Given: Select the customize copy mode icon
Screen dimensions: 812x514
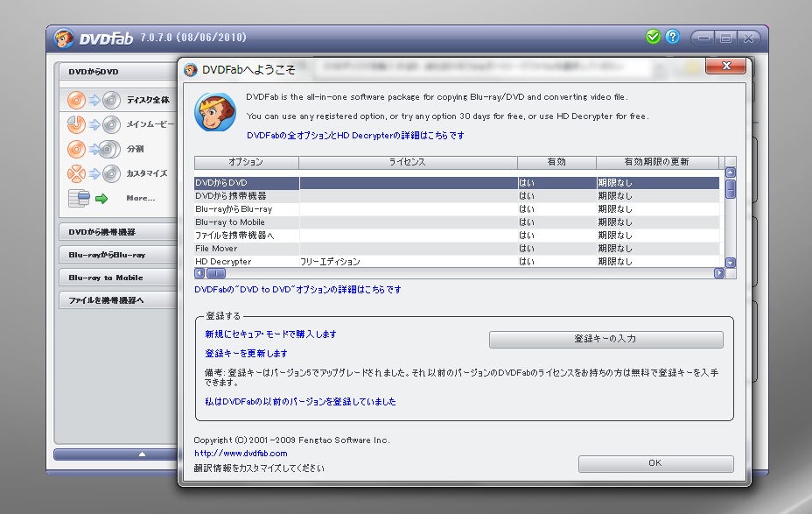Looking at the screenshot, I should 94,173.
